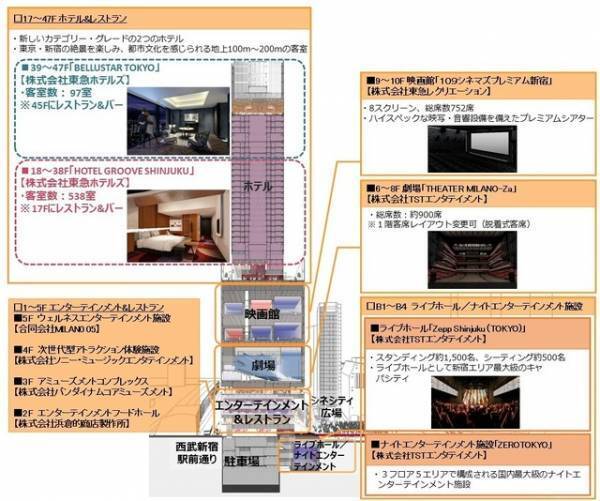Image resolution: width=600 pixels, height=501 pixels.
Task: Select '【株式会社東急レクリエーション】' text
Action: click(428, 91)
